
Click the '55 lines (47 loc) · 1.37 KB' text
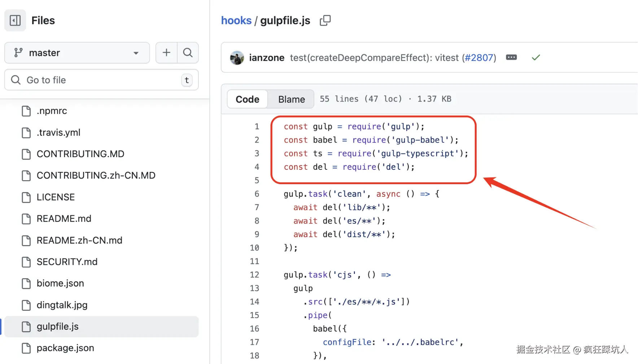[385, 99]
